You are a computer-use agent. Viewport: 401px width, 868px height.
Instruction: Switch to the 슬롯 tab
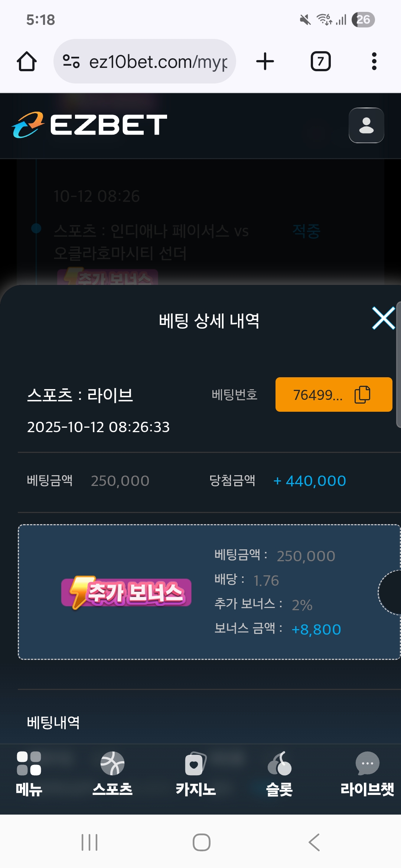[x=279, y=774]
